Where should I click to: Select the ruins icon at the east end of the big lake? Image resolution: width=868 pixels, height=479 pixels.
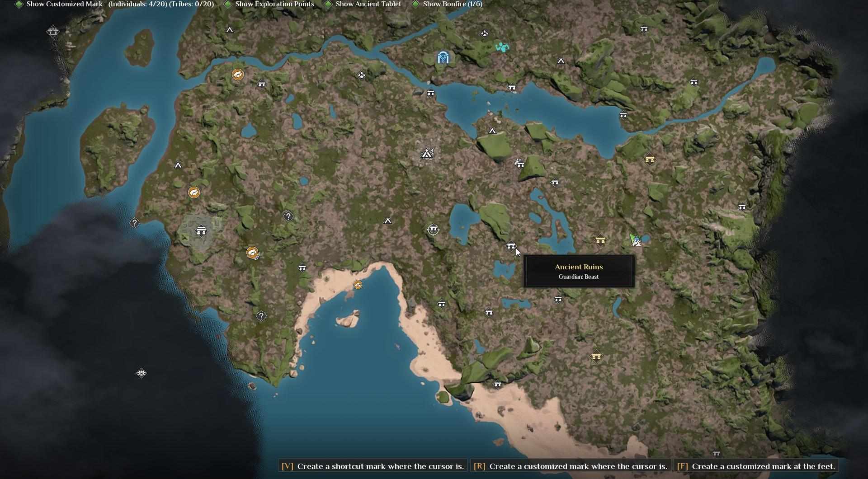pyautogui.click(x=623, y=116)
